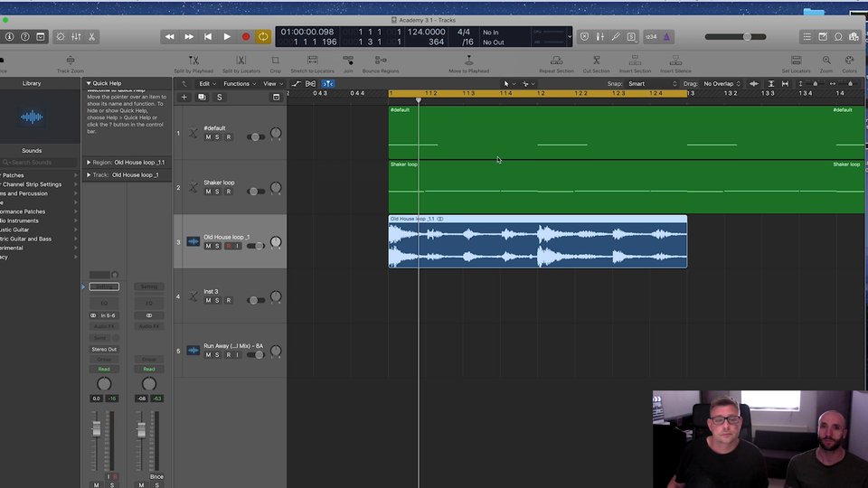Screen dimensions: 868x488
Task: Open the Snap Smart dropdown
Action: (652, 83)
